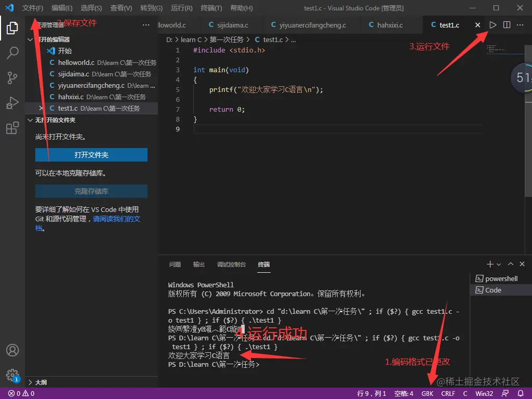Maximize the terminal panel size
The image size is (532, 399).
[x=511, y=264]
